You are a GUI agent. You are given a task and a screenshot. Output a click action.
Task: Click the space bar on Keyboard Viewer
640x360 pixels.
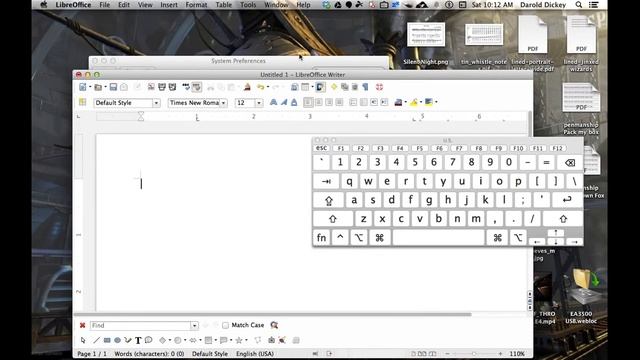438,238
